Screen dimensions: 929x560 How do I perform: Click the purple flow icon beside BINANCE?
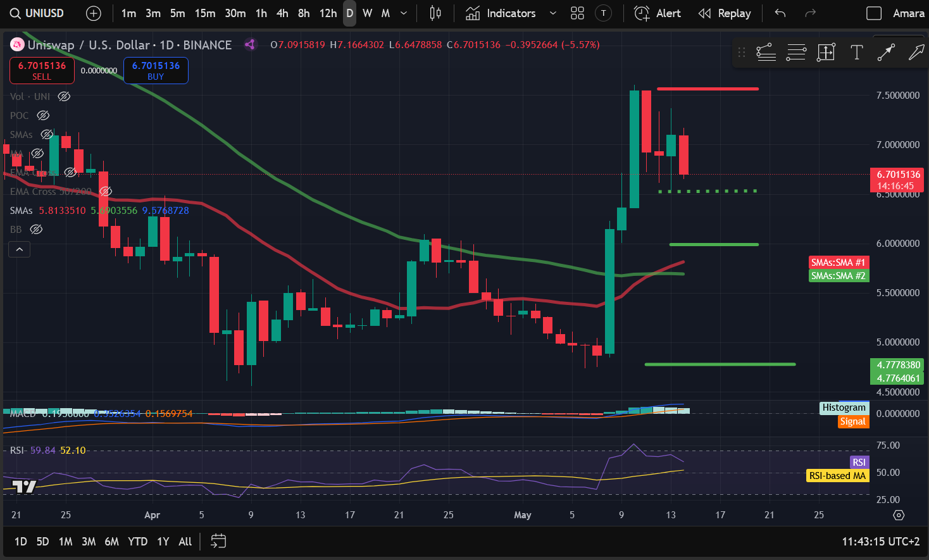click(250, 45)
